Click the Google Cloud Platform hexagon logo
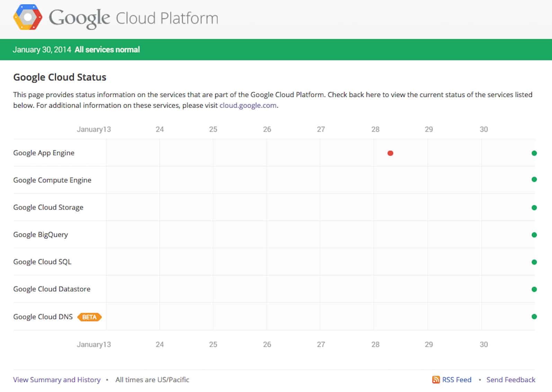This screenshot has width=552, height=392. [x=28, y=17]
